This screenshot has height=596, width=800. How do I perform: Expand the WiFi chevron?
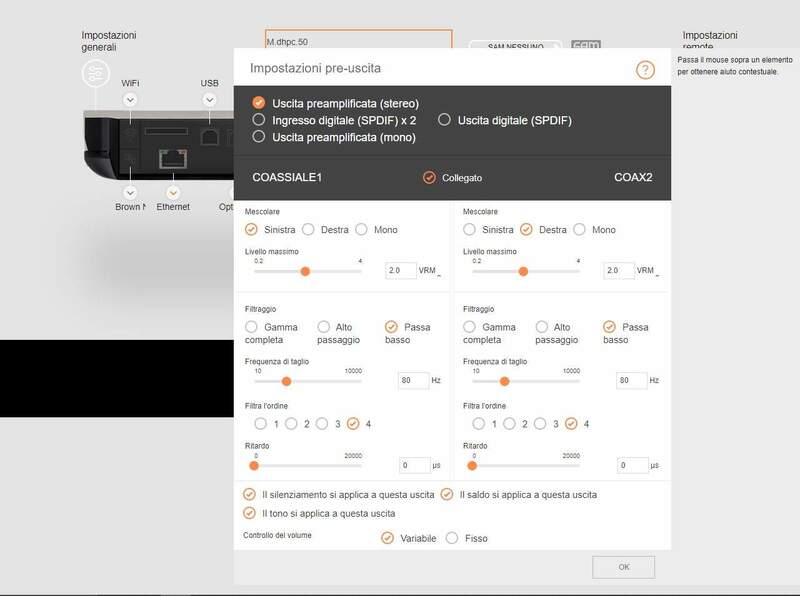click(x=130, y=100)
